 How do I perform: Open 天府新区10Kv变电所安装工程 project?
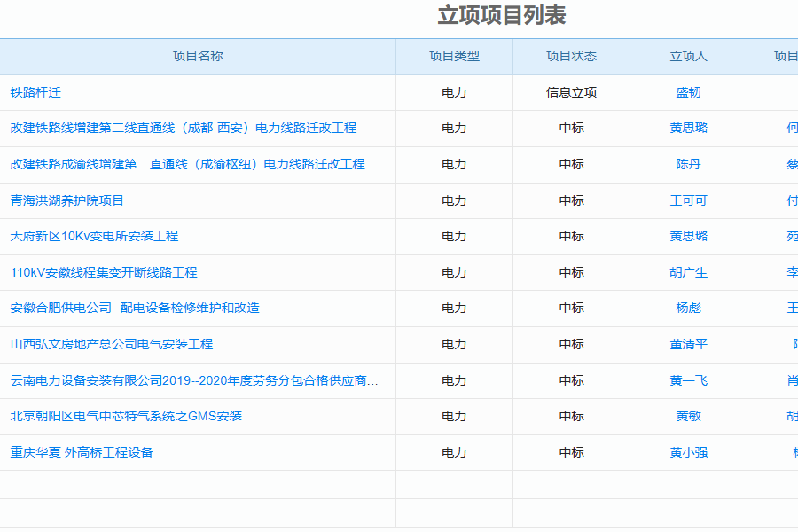click(94, 236)
